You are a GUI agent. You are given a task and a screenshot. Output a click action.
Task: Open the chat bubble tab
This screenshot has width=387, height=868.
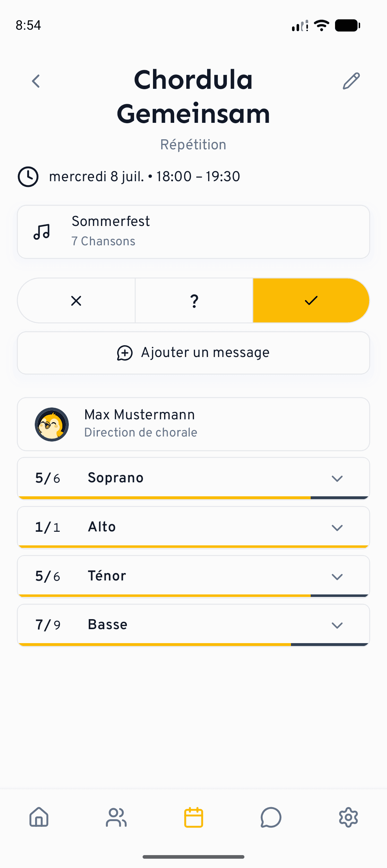[x=271, y=817]
